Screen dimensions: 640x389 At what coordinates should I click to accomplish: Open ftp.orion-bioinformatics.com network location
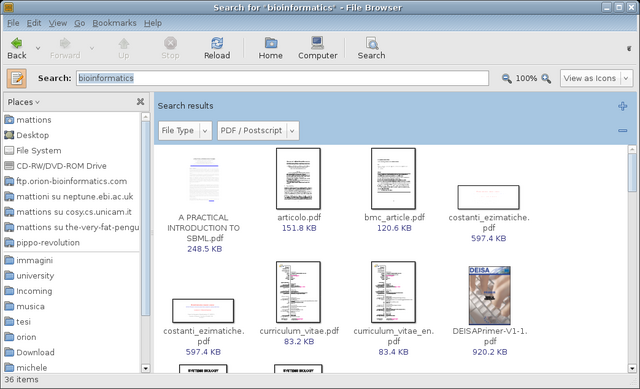(71, 181)
